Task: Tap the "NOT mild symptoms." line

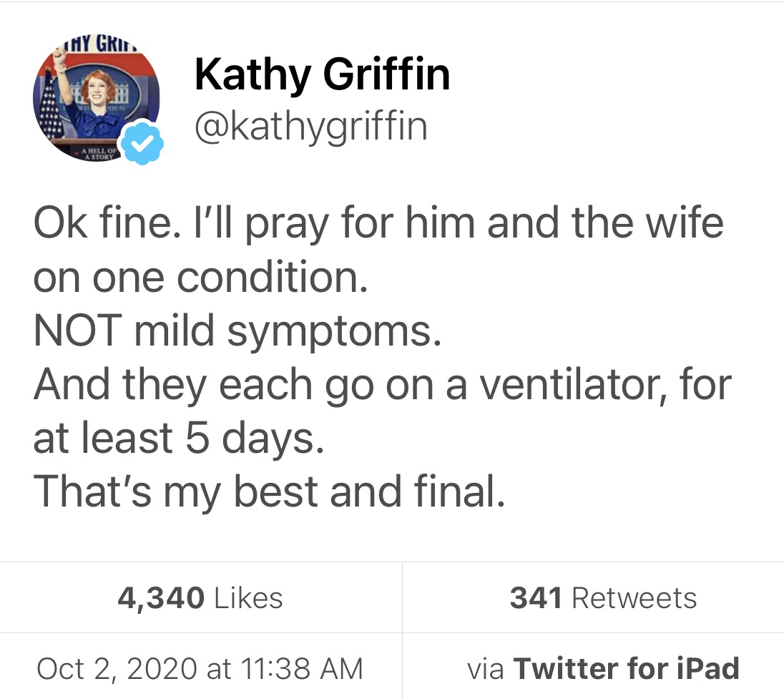Action: [236, 331]
